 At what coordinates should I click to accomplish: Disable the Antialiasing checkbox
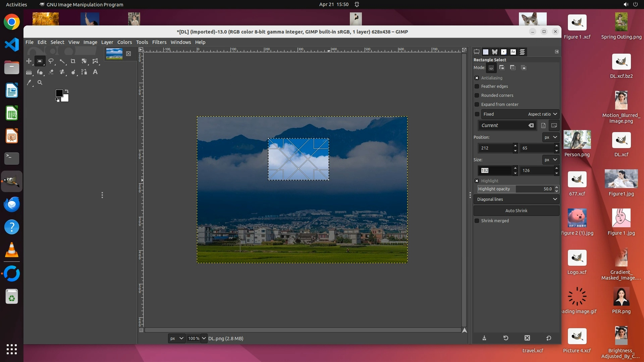click(477, 78)
